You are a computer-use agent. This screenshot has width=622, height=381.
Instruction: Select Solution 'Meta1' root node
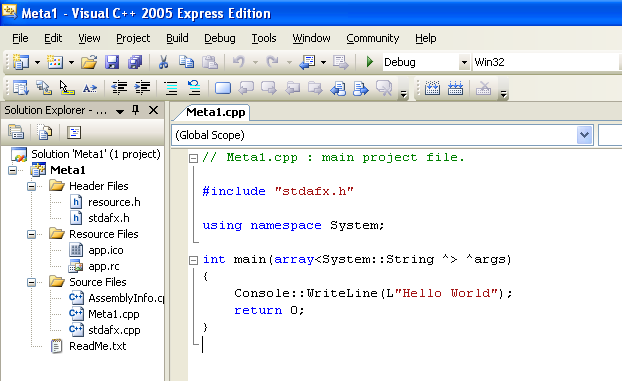click(x=96, y=154)
